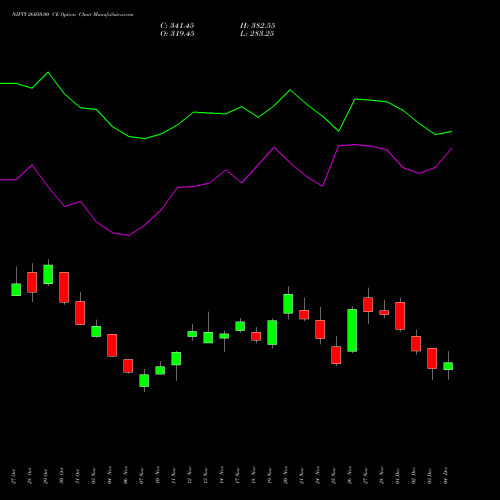The height and width of the screenshot is (500, 500).
Task: Click the open value O: 319.45
Action: pyautogui.click(x=177, y=34)
